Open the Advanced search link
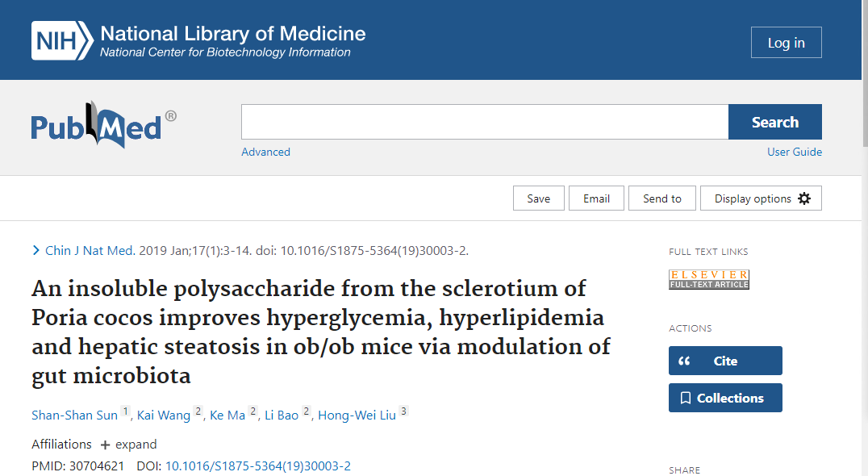 (265, 152)
